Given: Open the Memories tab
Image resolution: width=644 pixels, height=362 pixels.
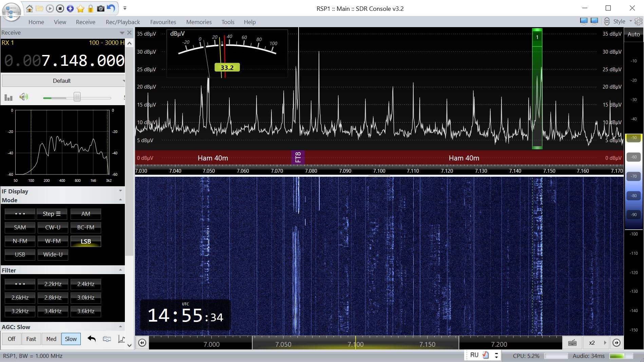Looking at the screenshot, I should pos(199,22).
